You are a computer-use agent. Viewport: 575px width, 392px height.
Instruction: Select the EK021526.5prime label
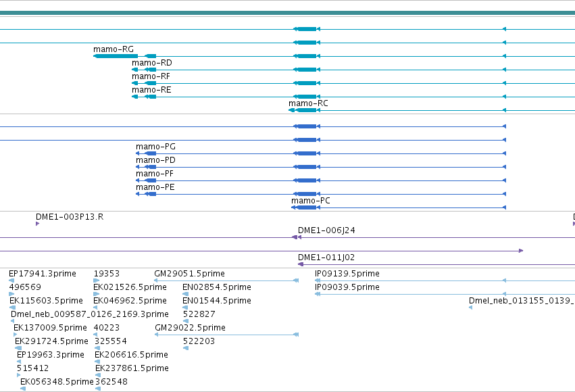click(130, 287)
